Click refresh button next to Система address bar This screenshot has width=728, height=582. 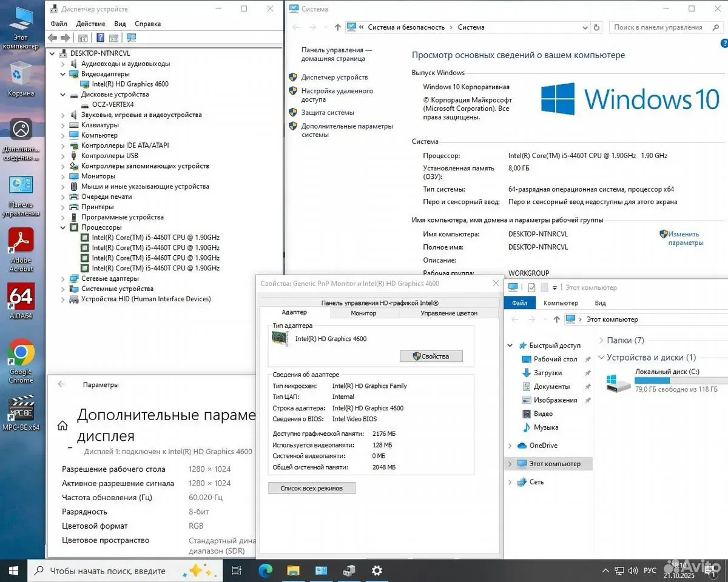pos(597,27)
